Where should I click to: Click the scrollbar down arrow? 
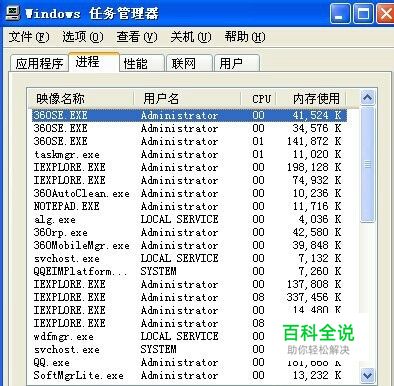coord(368,376)
